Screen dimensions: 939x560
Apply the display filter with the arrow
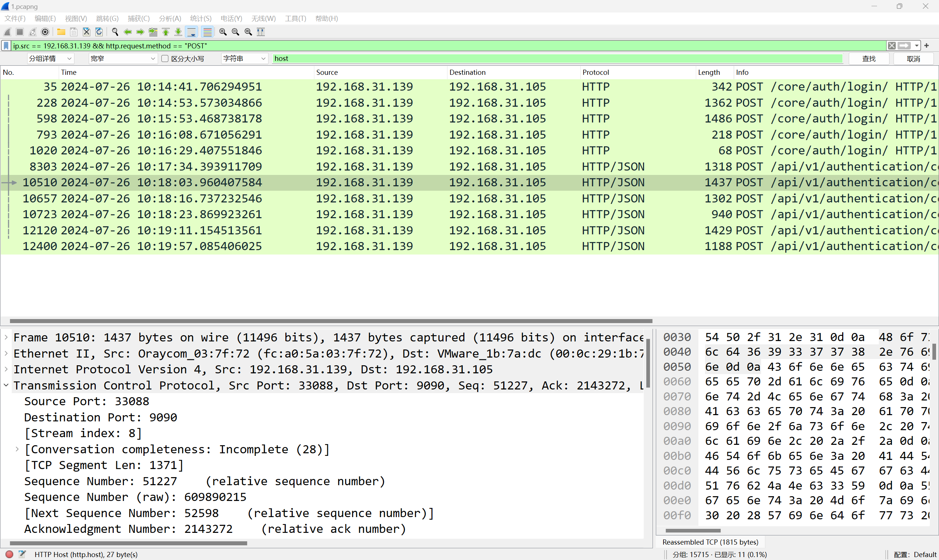tap(904, 46)
